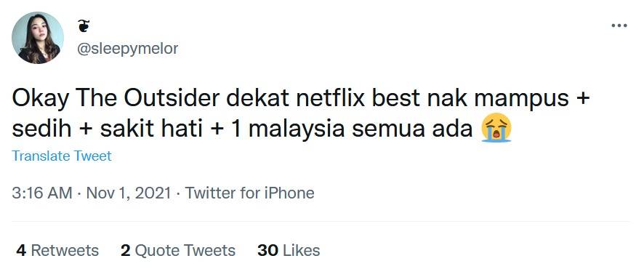The width and height of the screenshot is (644, 277).
Task: View the 30 Likes list
Action: (289, 250)
